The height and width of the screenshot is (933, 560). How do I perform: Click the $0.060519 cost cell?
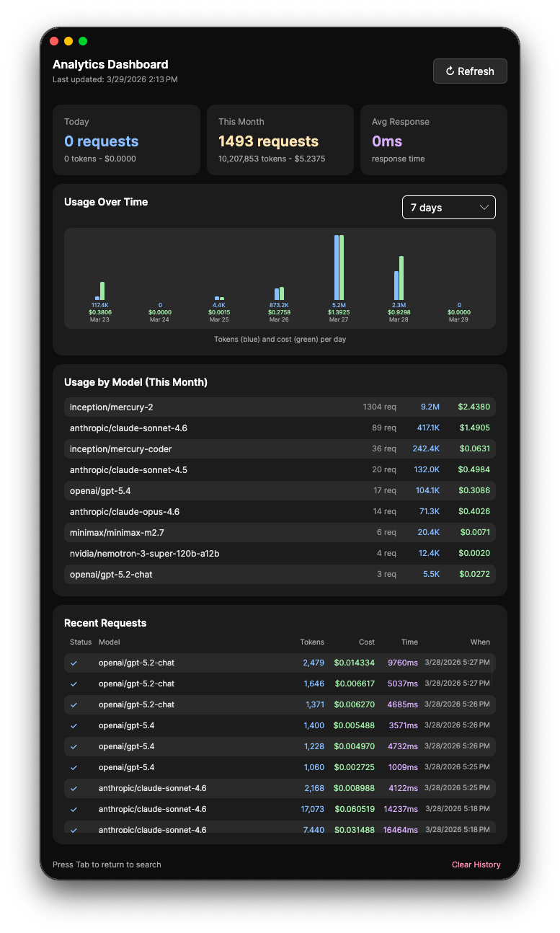(x=355, y=809)
